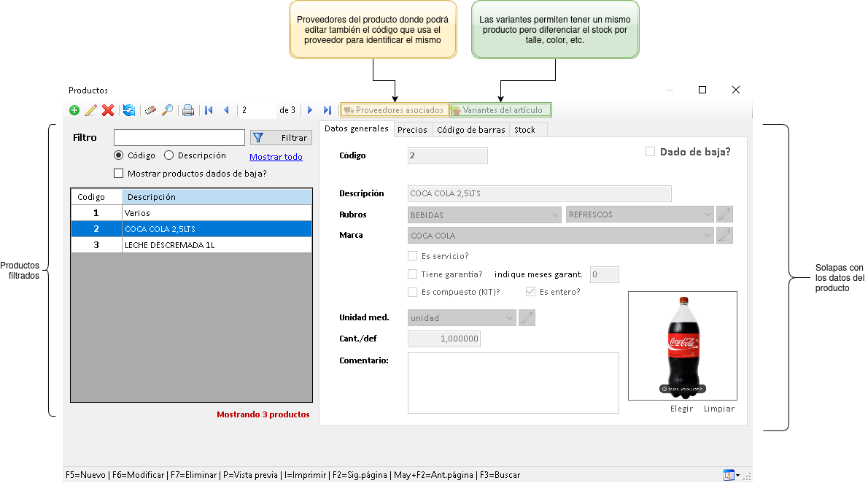Select the Descripción radio button
The width and height of the screenshot is (868, 483).
point(169,155)
